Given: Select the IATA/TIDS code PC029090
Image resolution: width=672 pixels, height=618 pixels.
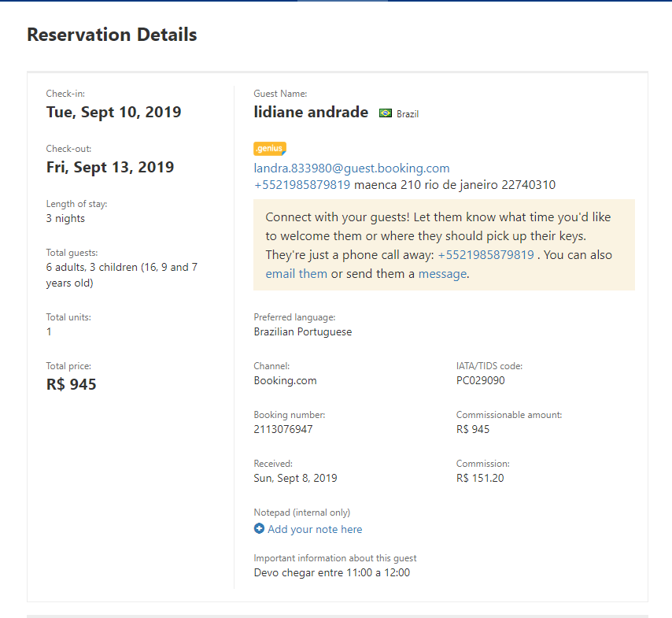Looking at the screenshot, I should pos(480,380).
